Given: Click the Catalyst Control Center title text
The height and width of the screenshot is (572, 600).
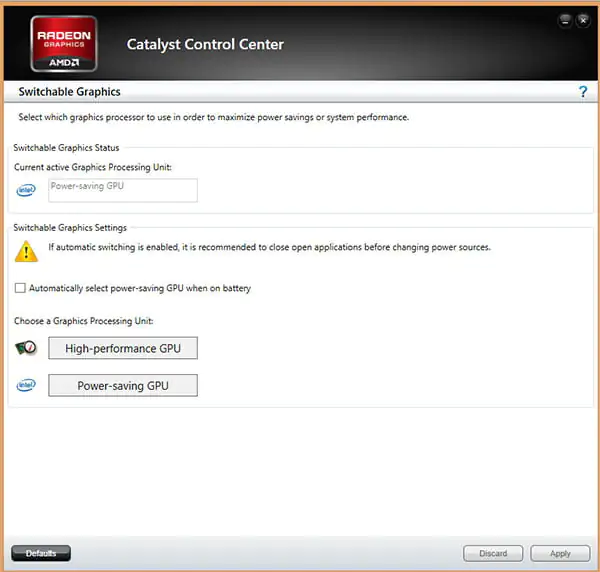Looking at the screenshot, I should coord(205,44).
